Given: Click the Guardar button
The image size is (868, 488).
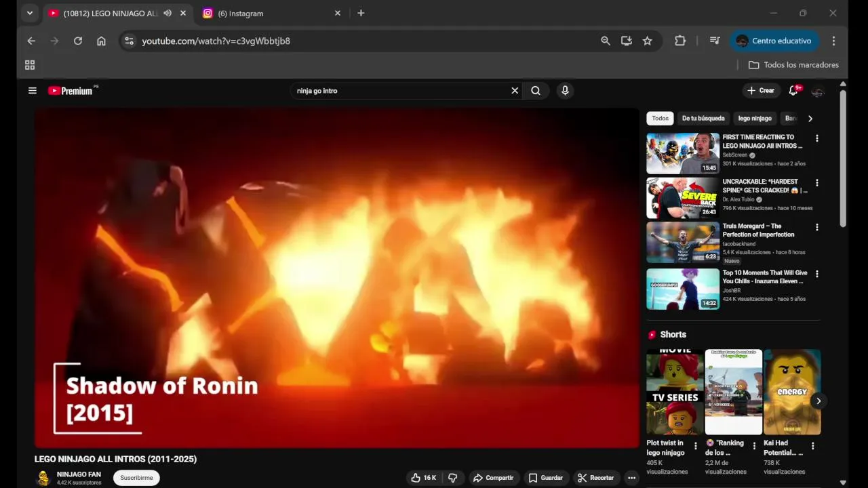Looking at the screenshot, I should (546, 478).
